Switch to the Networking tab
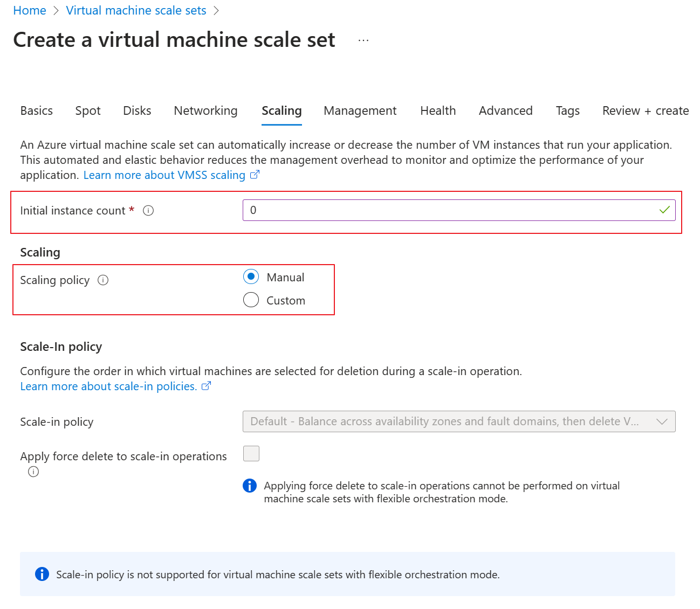The height and width of the screenshot is (609, 700). point(205,110)
